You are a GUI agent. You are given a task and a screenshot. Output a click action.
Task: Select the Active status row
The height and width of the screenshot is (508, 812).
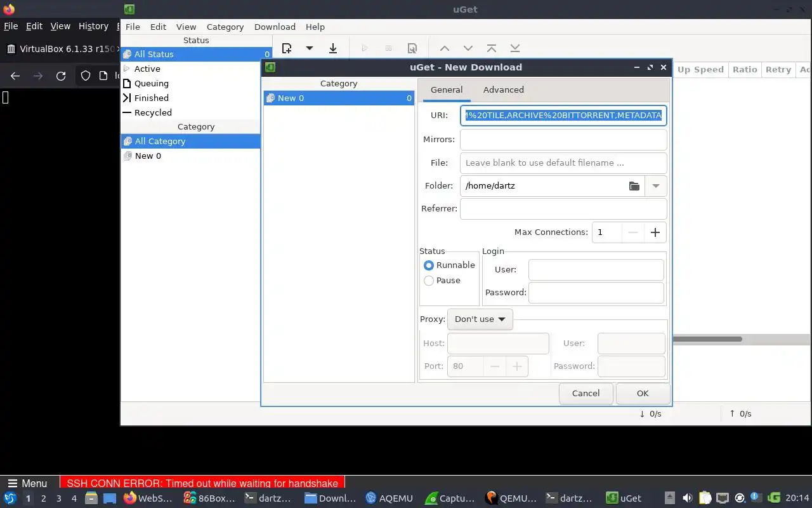197,69
